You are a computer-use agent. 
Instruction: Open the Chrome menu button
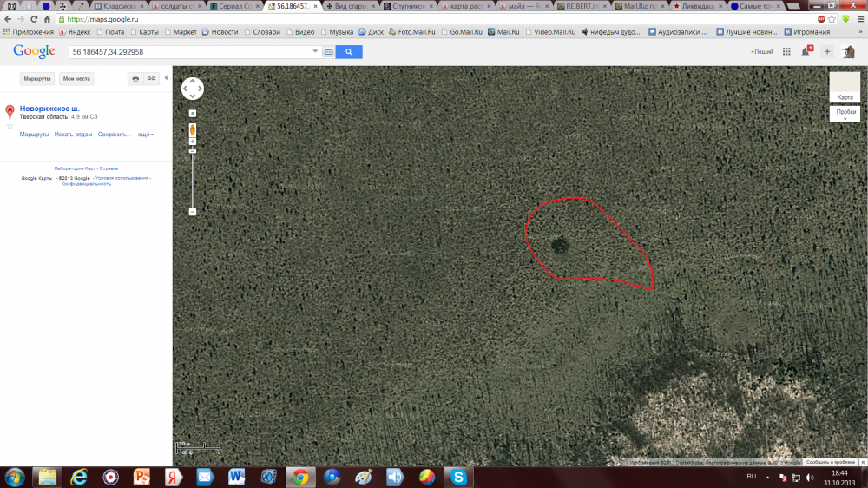(860, 19)
